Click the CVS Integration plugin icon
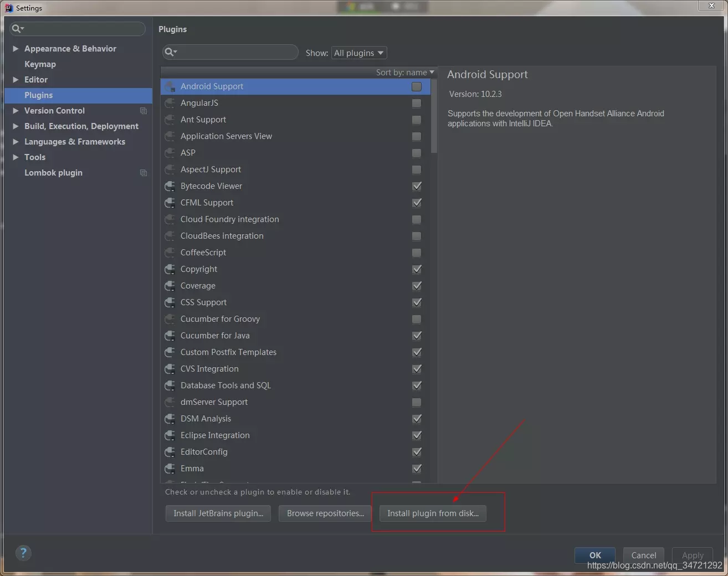Image resolution: width=728 pixels, height=576 pixels. click(x=170, y=369)
